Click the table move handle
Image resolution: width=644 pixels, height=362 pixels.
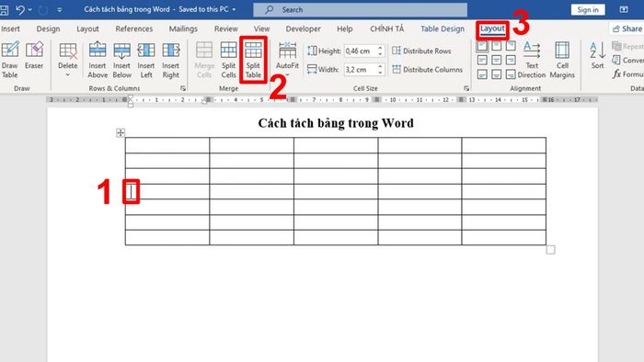pos(121,133)
